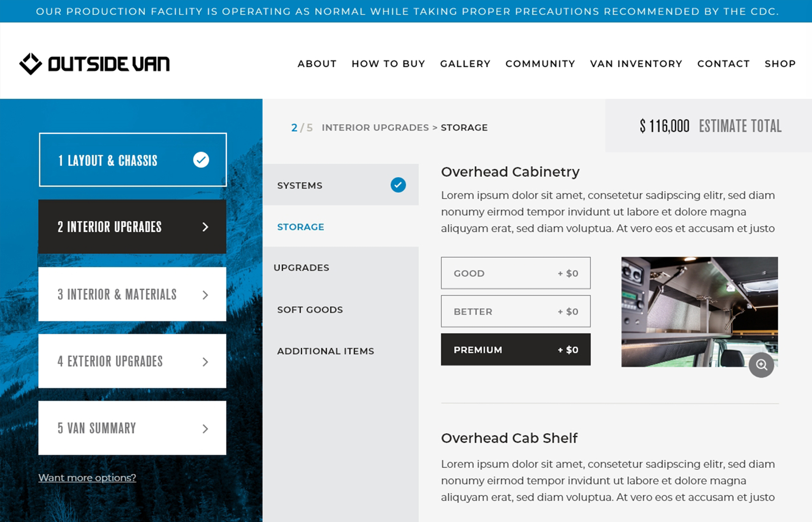Click Interior Upgrades in the breadcrumb
This screenshot has width=812, height=522.
coord(375,128)
